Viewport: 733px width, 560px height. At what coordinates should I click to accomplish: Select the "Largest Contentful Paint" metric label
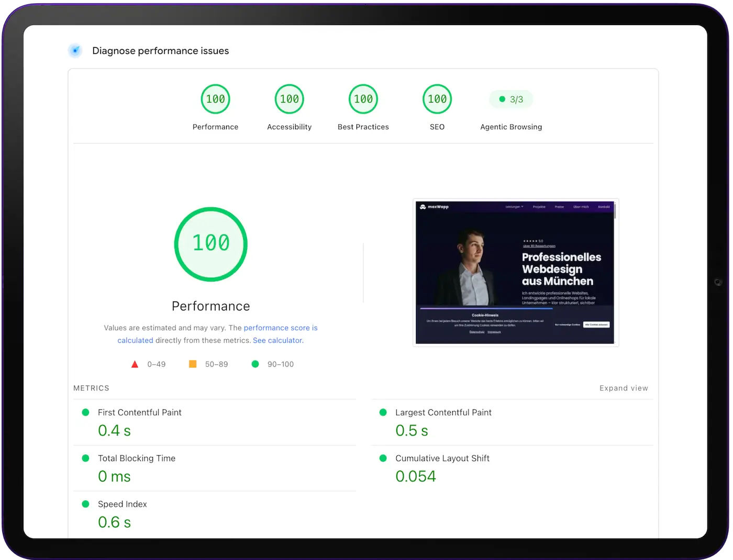443,412
